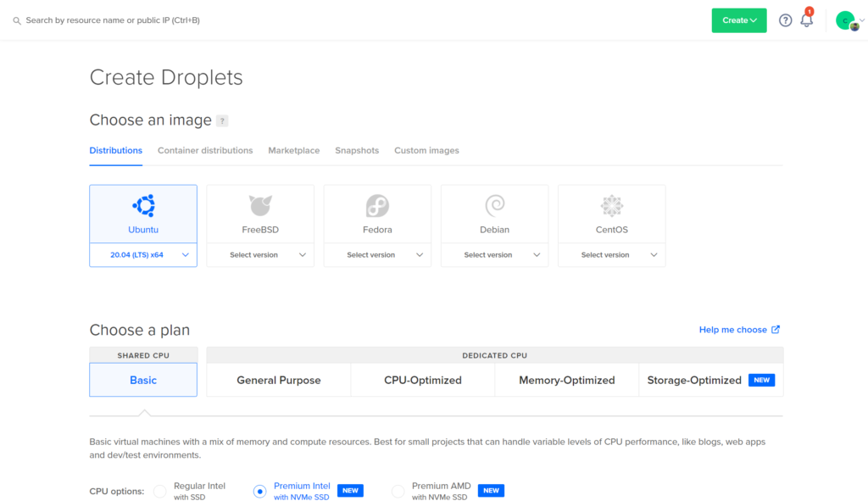This screenshot has width=868, height=501.
Task: Select the Fedora logo icon
Action: tap(377, 206)
